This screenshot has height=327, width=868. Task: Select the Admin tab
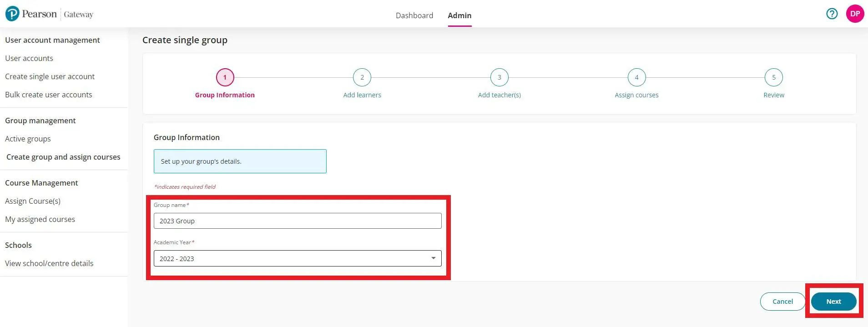[x=459, y=15]
